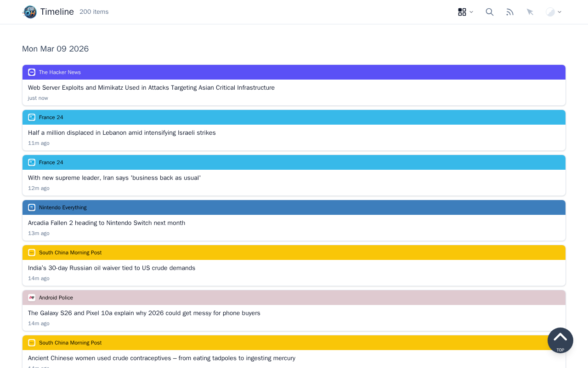Click the Android Police source label
Screen dimensions: 588x368
pyautogui.click(x=56, y=298)
